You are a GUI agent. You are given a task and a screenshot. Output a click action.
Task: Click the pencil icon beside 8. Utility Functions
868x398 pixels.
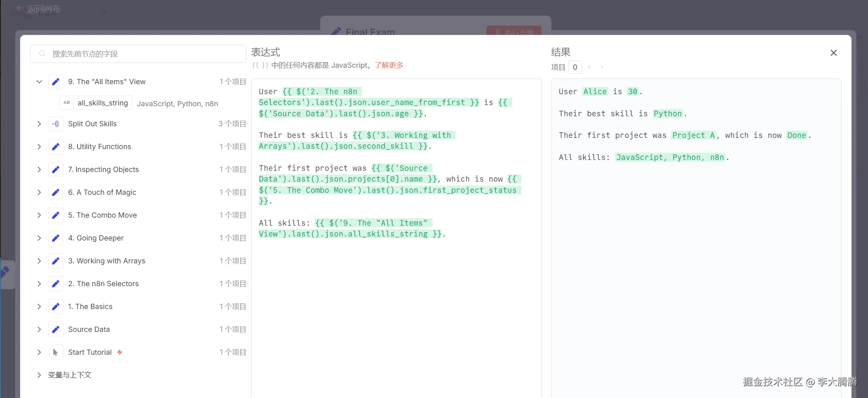(56, 147)
